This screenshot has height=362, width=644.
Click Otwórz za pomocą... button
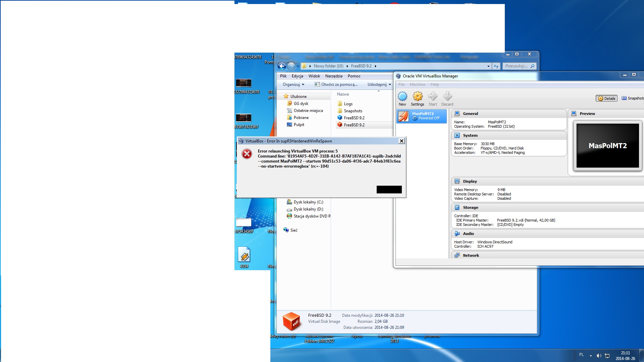(336, 84)
